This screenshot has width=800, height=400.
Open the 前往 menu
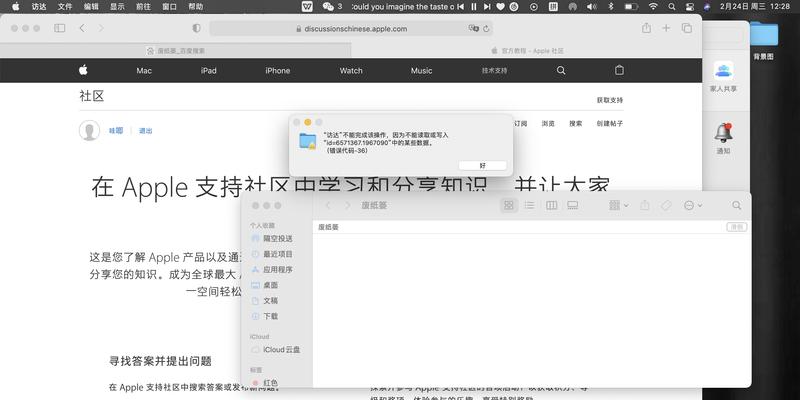pos(143,7)
